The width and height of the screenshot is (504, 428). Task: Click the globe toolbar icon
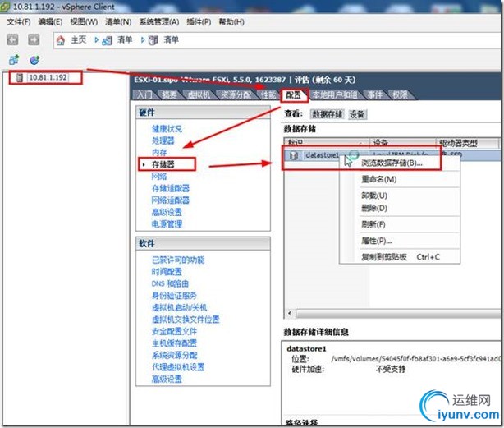point(34,60)
